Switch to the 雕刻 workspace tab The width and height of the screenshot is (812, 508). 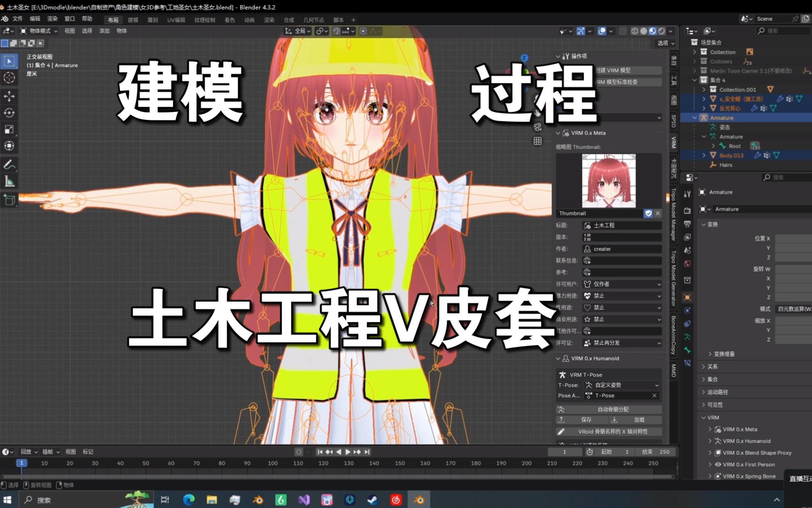(152, 20)
